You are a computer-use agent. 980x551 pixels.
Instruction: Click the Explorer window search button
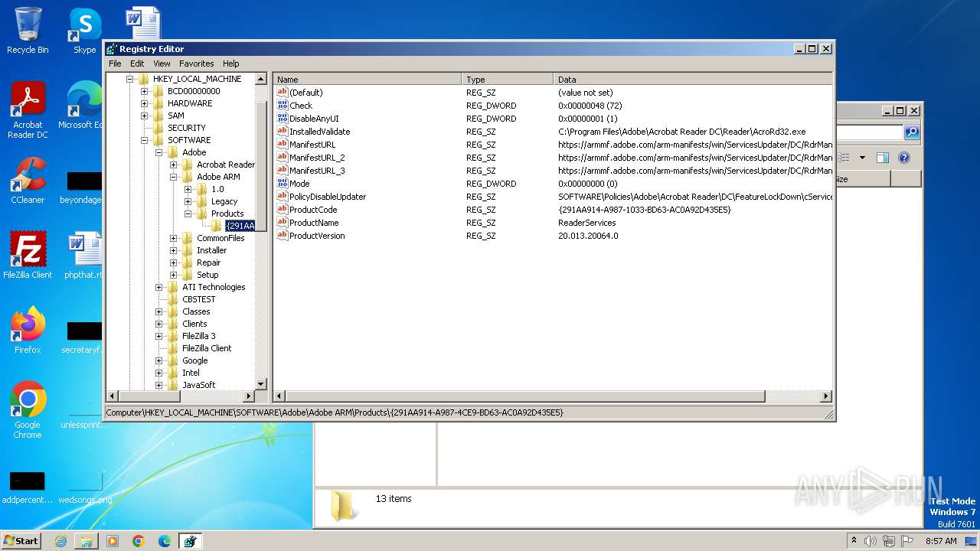tap(911, 132)
